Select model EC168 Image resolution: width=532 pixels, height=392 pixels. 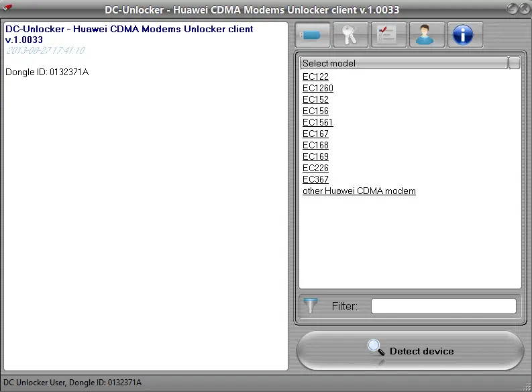point(315,145)
